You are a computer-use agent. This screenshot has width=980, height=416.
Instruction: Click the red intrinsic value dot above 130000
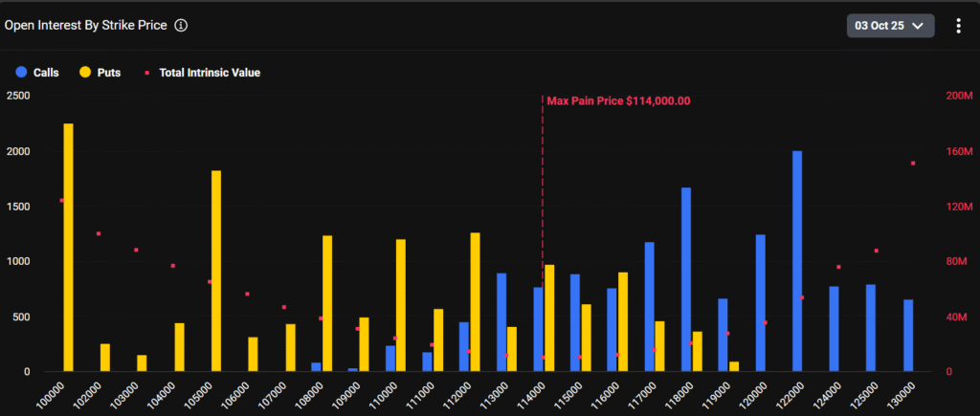coord(913,164)
